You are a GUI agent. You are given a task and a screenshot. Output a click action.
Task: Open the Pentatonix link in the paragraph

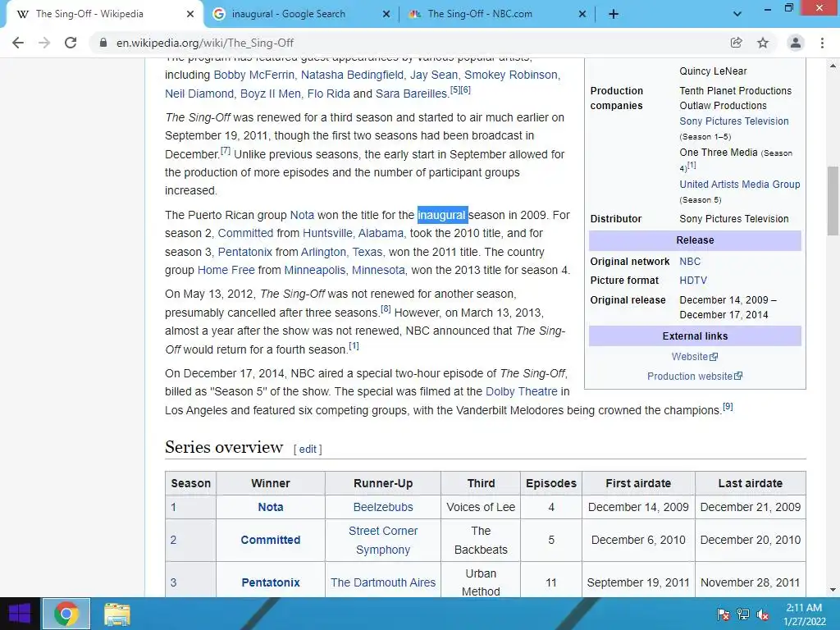[x=244, y=252]
